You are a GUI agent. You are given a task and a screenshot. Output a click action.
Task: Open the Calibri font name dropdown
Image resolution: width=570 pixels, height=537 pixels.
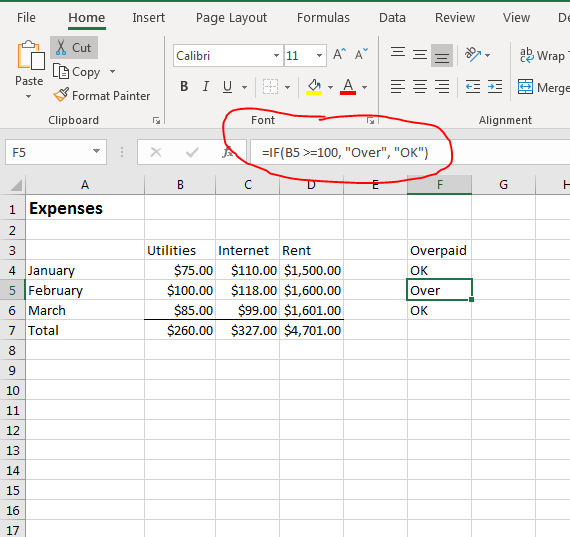point(276,55)
